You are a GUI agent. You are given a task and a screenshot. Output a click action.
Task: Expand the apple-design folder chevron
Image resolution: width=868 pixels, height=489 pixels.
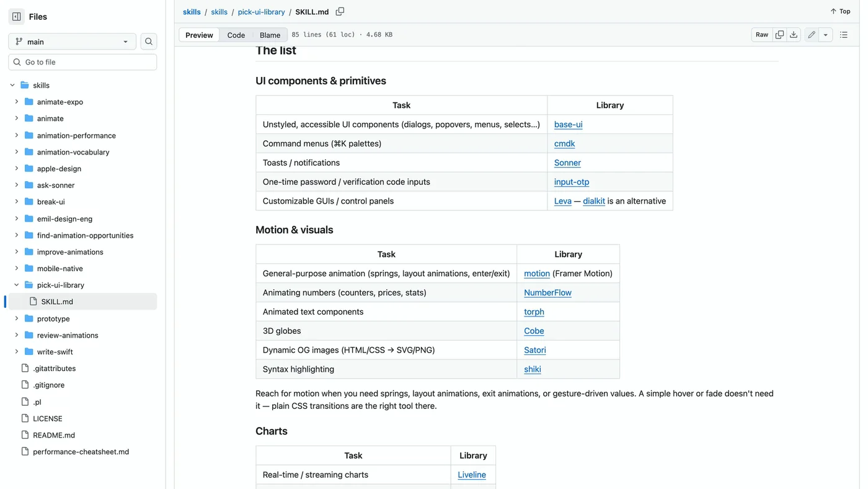[x=17, y=168]
